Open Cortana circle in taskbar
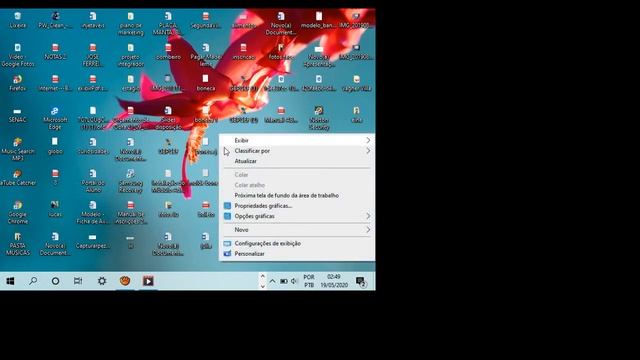The width and height of the screenshot is (640, 360). (x=56, y=281)
